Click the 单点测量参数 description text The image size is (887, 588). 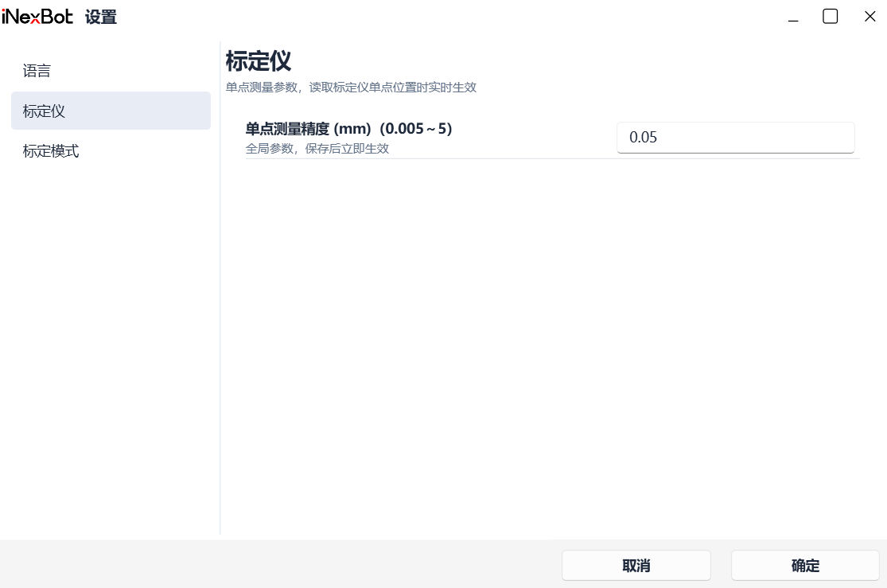tap(351, 88)
